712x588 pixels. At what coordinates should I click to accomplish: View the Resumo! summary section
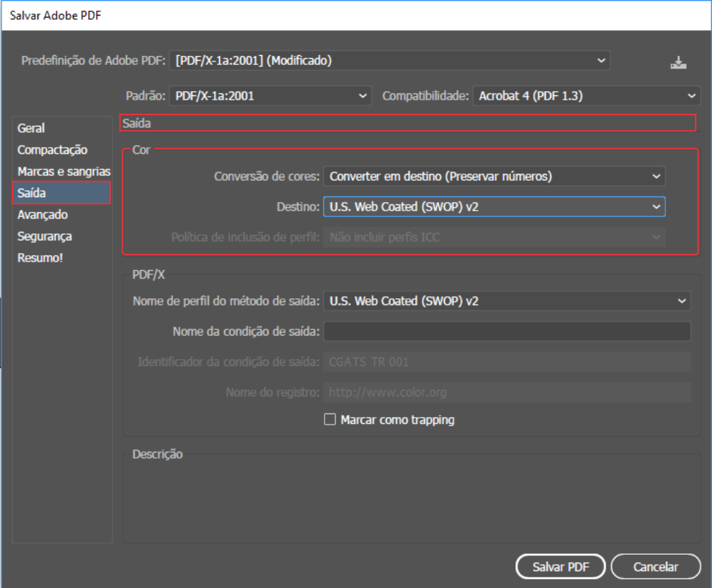[x=40, y=258]
